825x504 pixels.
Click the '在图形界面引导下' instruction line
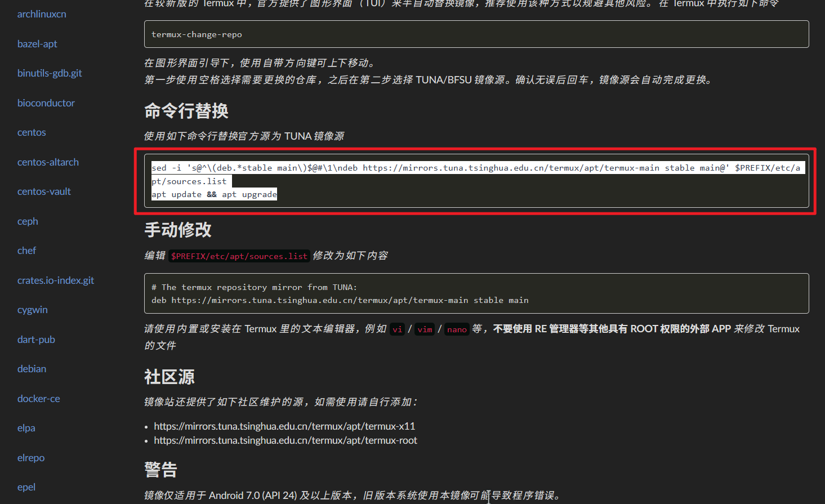tap(260, 63)
